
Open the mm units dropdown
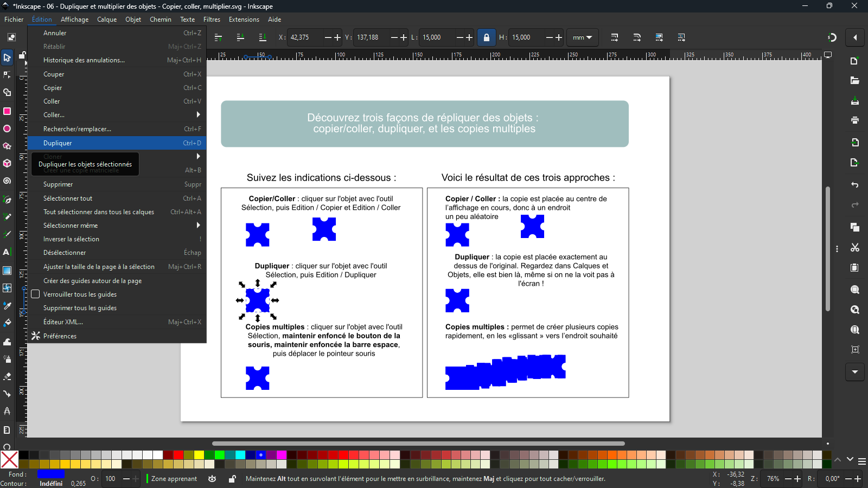tap(583, 37)
